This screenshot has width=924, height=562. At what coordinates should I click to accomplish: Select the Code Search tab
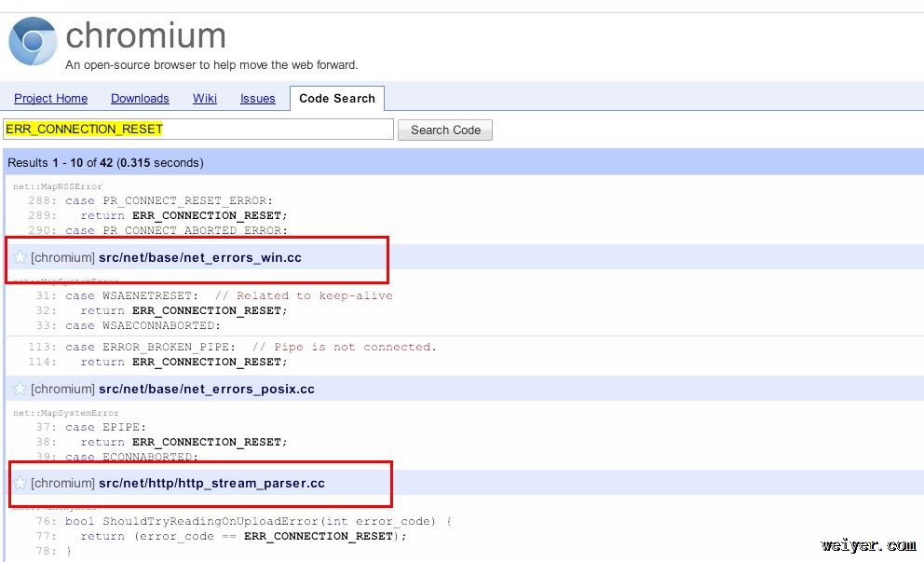(x=337, y=99)
